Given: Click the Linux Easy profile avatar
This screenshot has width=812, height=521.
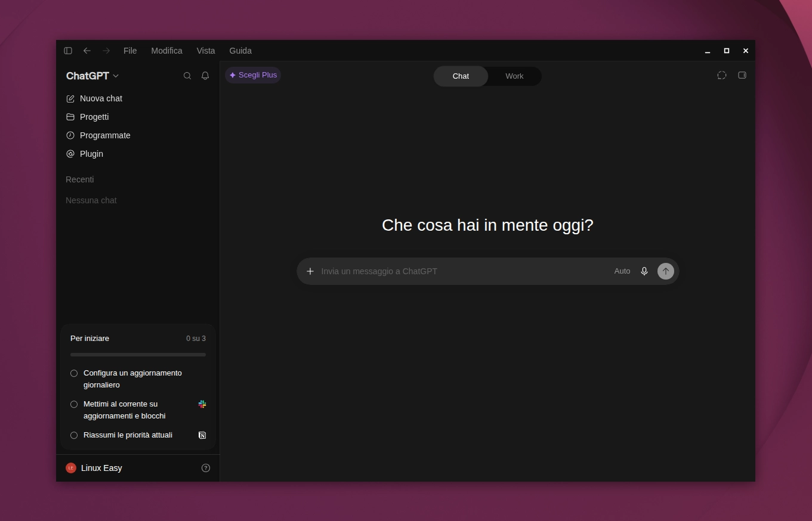Looking at the screenshot, I should (x=71, y=468).
